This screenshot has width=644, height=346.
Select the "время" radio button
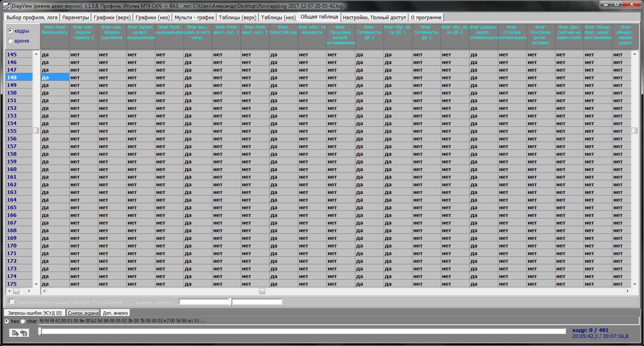pyautogui.click(x=10, y=41)
